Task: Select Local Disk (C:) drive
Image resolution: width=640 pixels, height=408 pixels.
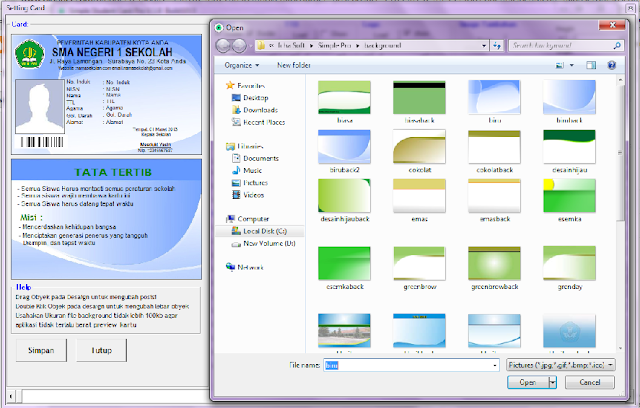Action: coord(260,231)
